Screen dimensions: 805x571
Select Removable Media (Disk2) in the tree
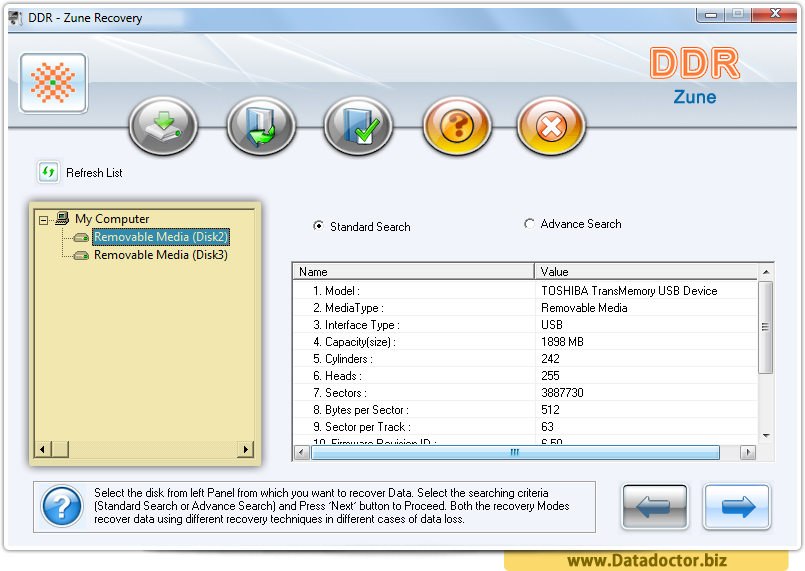tap(161, 237)
